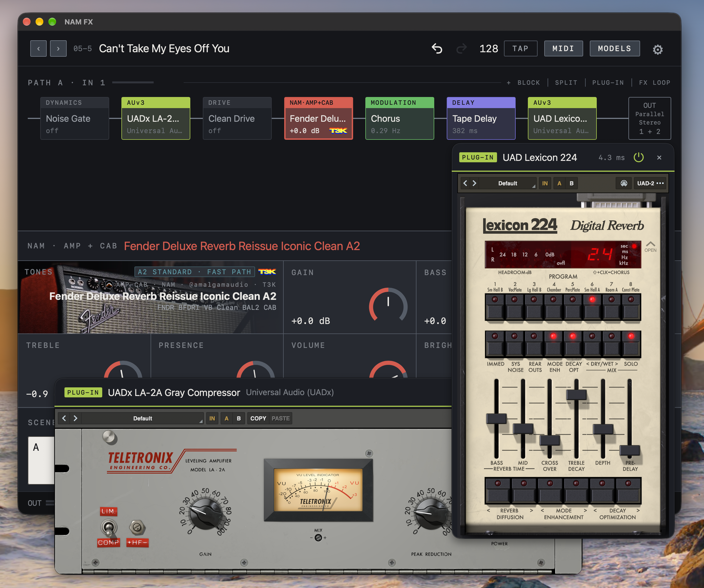This screenshot has width=704, height=588.
Task: Flip the LA-2A LIM/COMP switch
Action: point(108,527)
